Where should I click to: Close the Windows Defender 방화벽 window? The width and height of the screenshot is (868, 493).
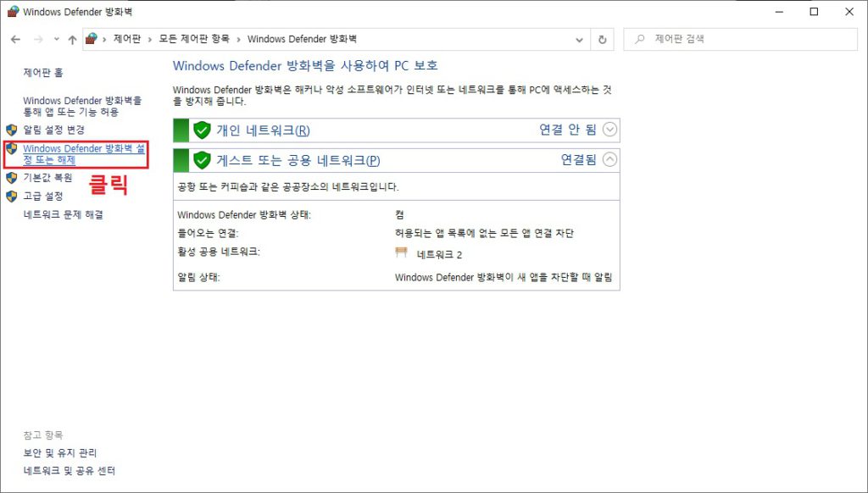click(849, 12)
